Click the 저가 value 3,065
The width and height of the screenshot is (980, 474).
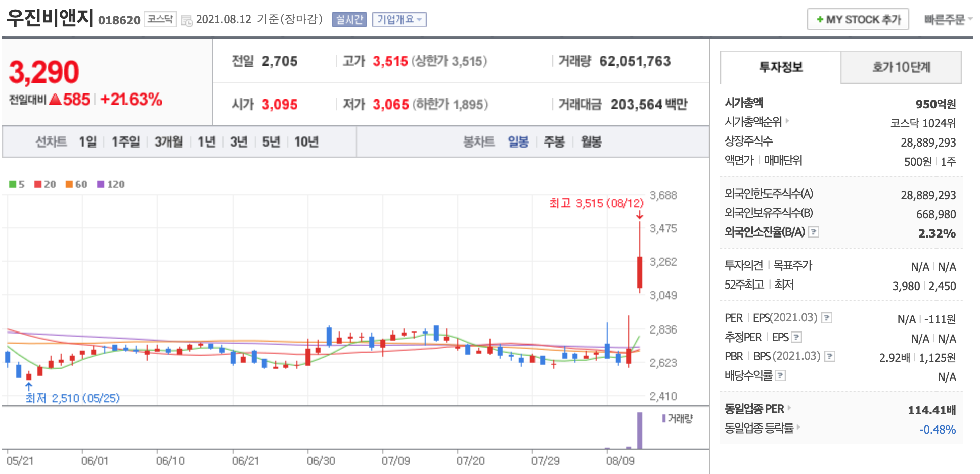(391, 105)
